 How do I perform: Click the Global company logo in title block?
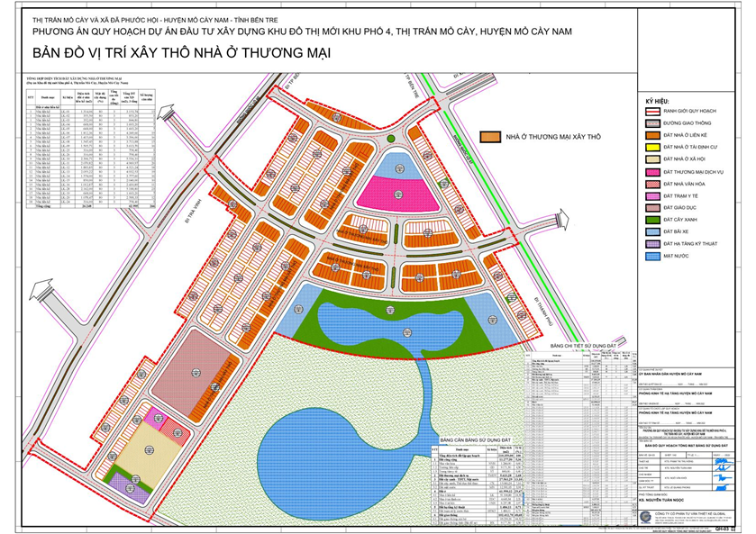coord(645,516)
